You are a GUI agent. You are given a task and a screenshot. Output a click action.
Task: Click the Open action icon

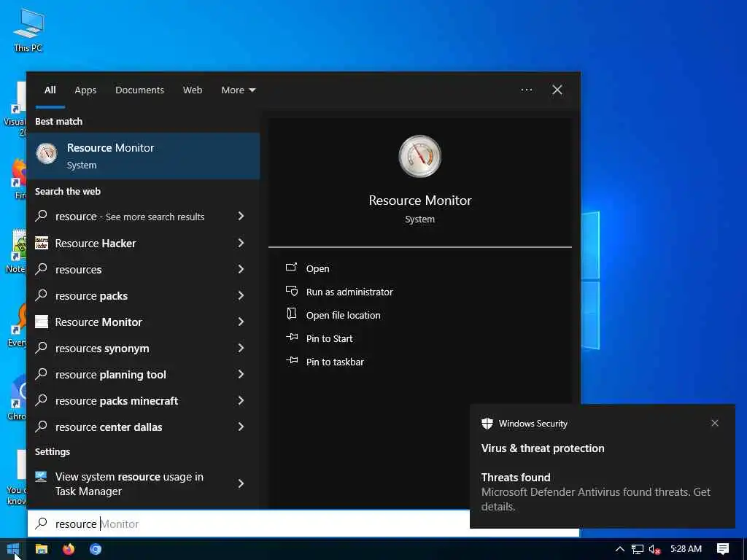click(292, 268)
